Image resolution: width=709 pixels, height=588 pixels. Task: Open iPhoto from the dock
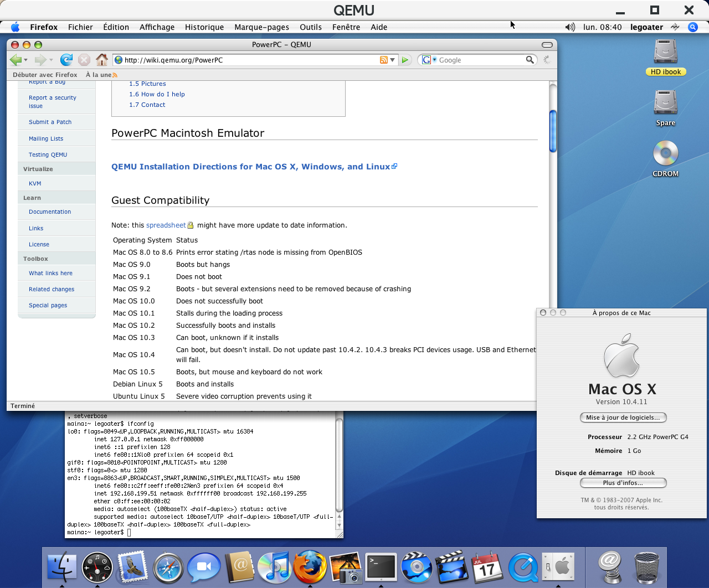346,568
